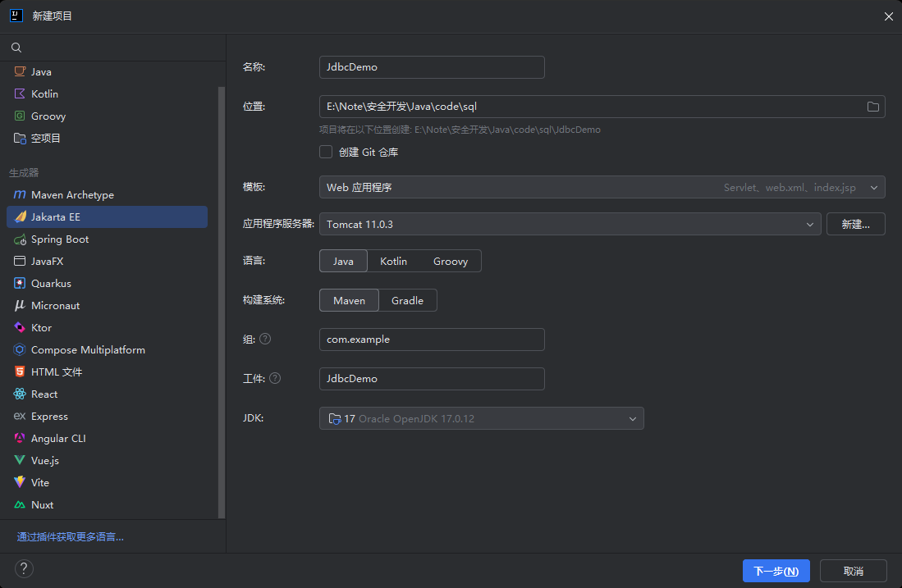Expand the JDK version dropdown
The height and width of the screenshot is (588, 902).
[x=482, y=418]
